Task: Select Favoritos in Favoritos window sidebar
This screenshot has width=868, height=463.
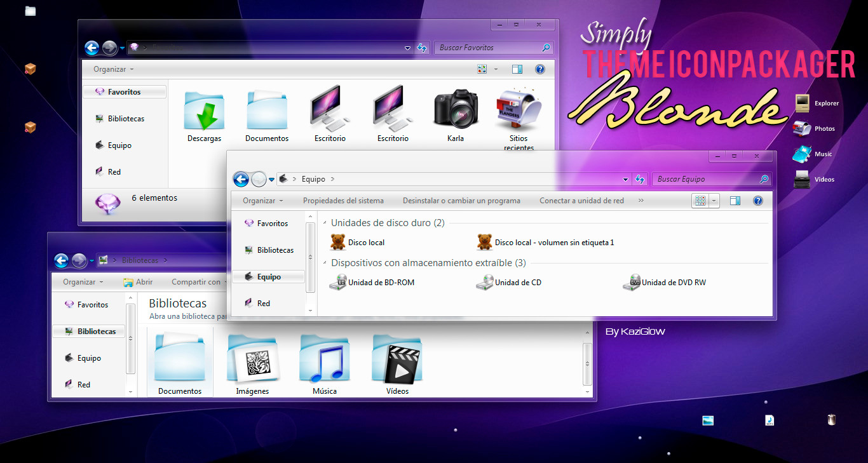Action: (125, 92)
